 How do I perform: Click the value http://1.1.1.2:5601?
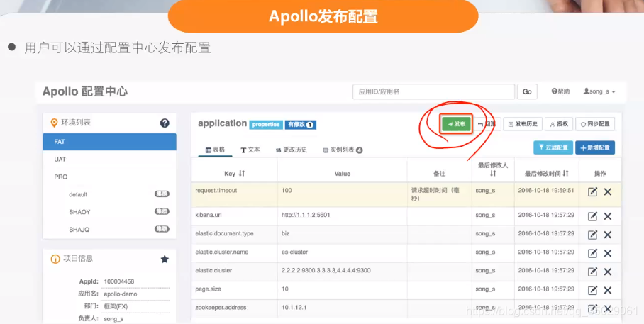pos(306,215)
